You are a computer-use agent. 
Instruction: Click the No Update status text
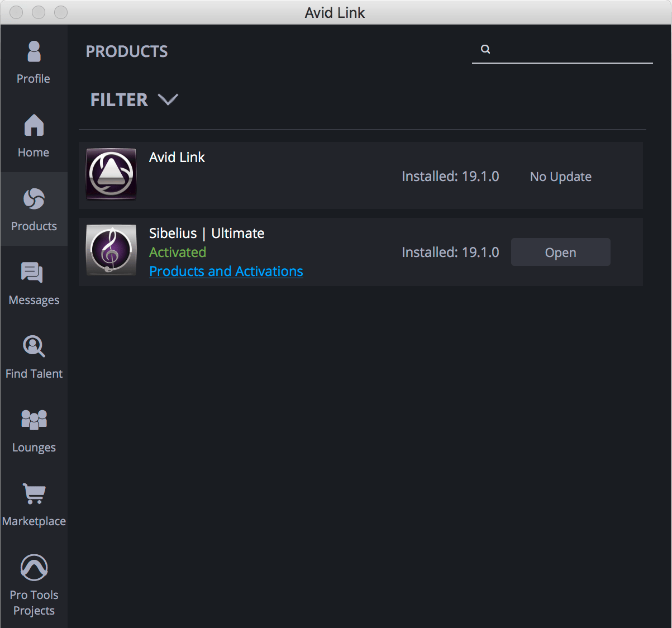pyautogui.click(x=561, y=177)
